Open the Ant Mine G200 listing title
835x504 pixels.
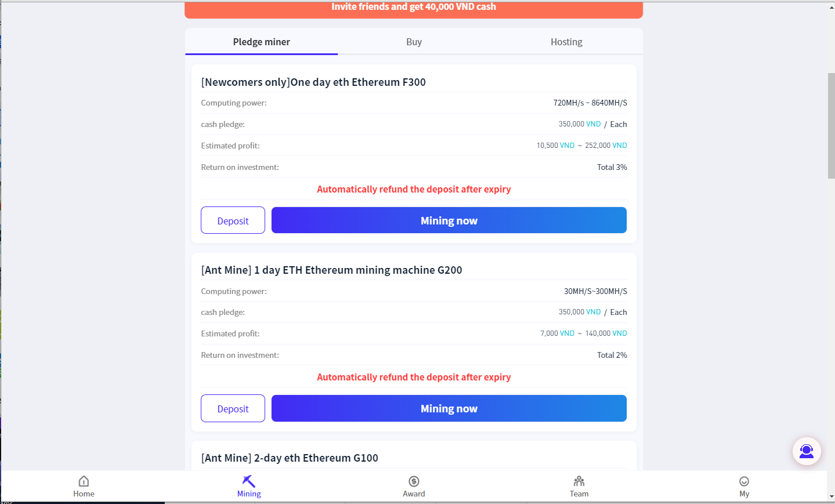pos(331,270)
